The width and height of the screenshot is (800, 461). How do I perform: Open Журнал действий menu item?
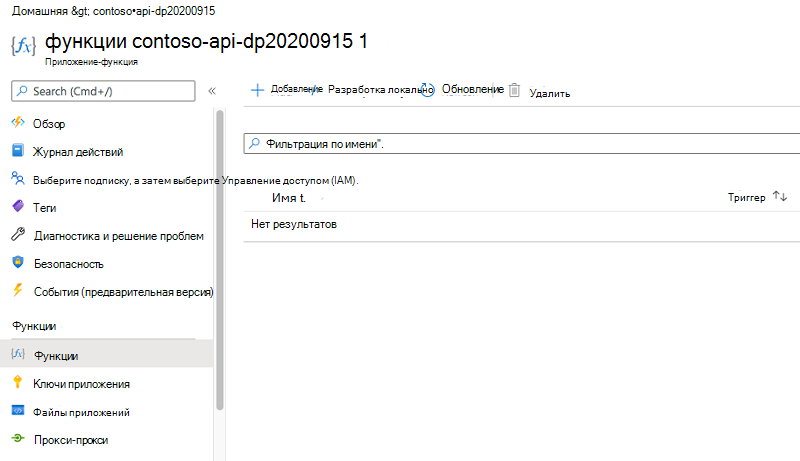78,152
